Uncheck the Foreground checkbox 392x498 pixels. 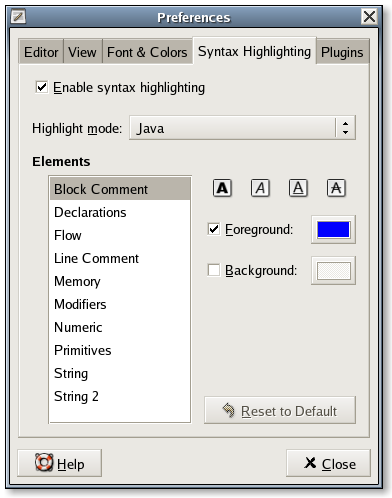point(214,229)
